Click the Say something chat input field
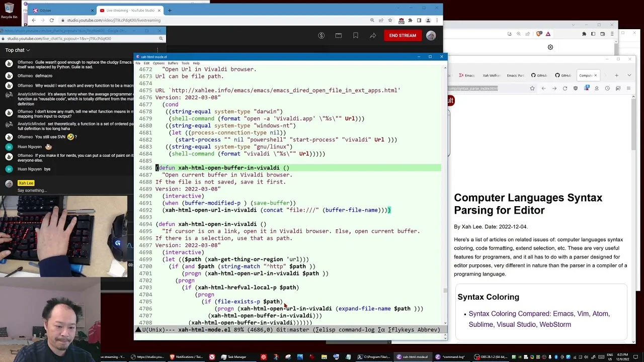 click(x=32, y=191)
